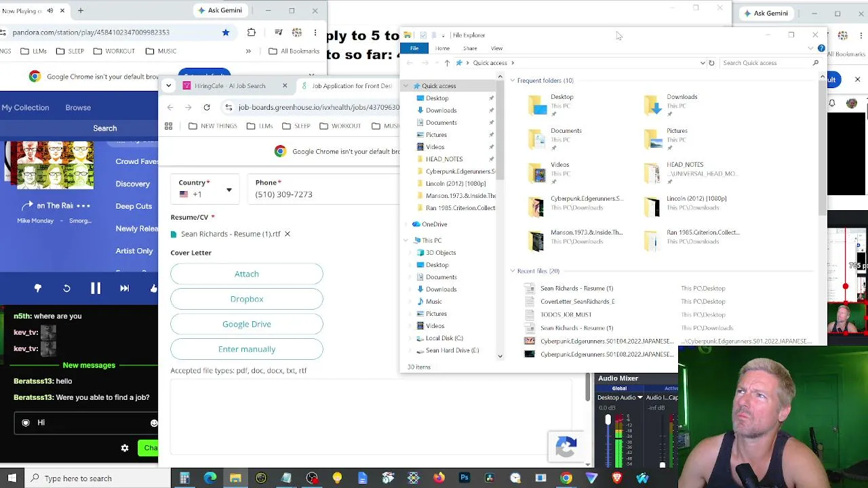Reload the Greenhouse job application page
The width and height of the screenshot is (868, 488).
(x=207, y=107)
